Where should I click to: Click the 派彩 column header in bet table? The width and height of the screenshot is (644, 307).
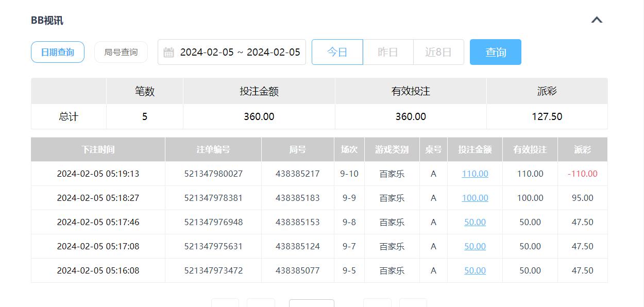582,149
